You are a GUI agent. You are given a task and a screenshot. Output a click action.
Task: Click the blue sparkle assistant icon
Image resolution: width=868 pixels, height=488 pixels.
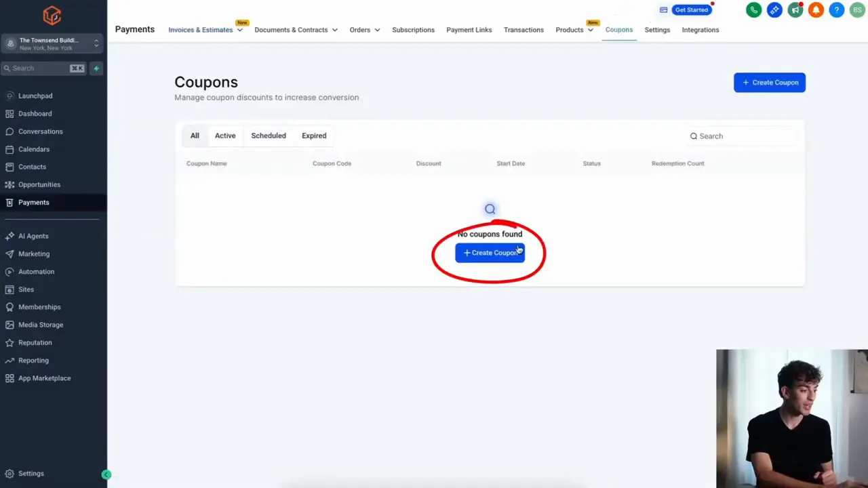(774, 9)
